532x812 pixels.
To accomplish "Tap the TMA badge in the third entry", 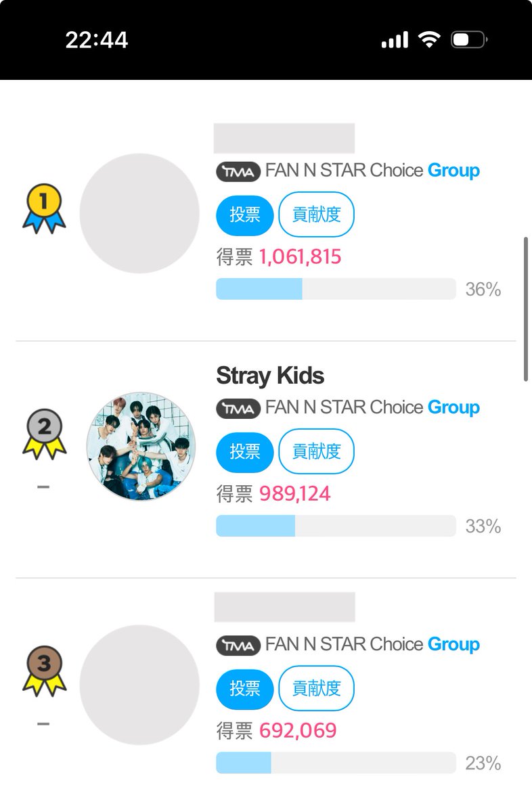I will pos(238,646).
